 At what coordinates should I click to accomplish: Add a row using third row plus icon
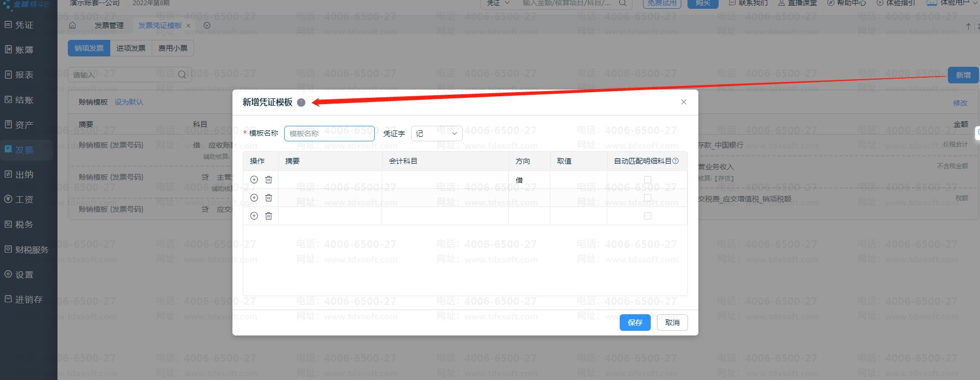[x=254, y=216]
